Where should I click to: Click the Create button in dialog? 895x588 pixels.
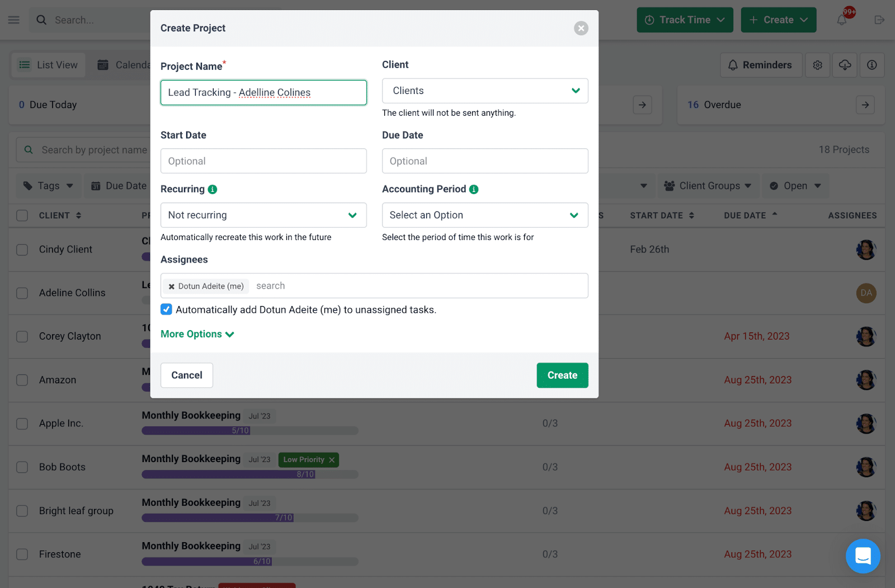(562, 375)
